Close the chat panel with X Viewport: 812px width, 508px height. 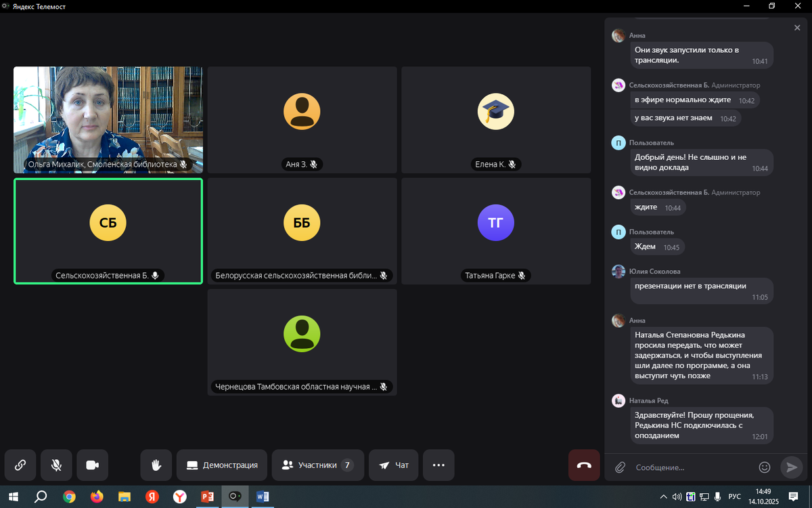[x=797, y=28]
